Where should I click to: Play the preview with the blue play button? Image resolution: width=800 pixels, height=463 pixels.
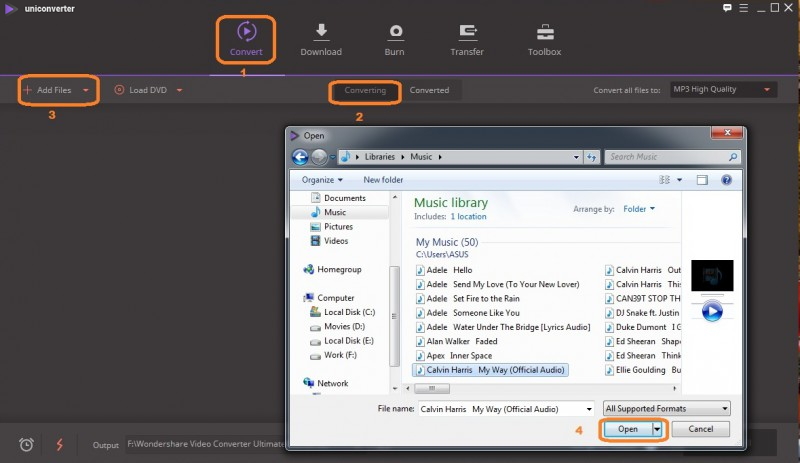pyautogui.click(x=712, y=311)
